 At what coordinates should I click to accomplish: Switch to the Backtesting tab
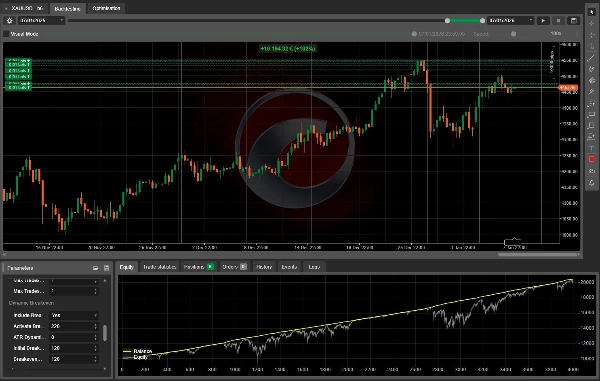(67, 8)
